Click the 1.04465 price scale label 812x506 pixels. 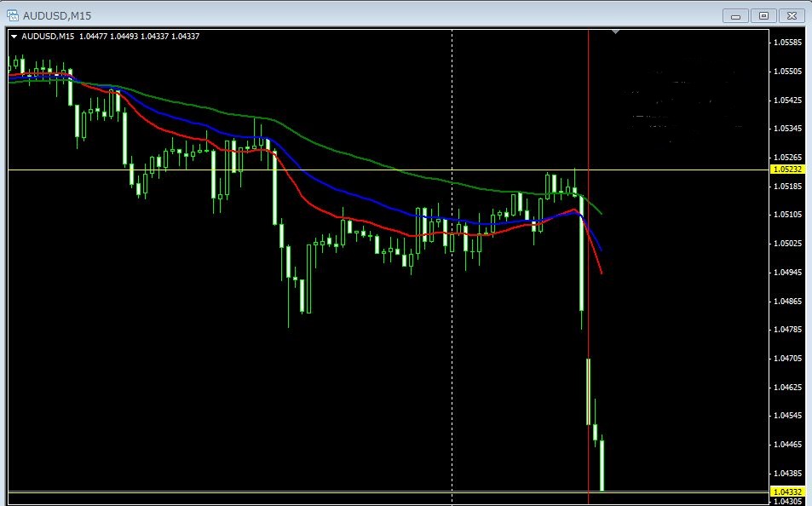(787, 445)
